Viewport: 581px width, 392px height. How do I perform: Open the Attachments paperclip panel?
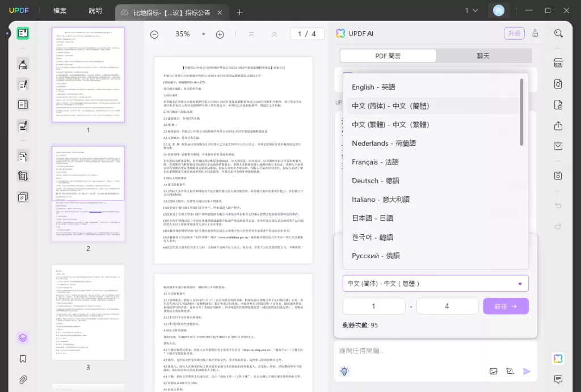(x=23, y=380)
